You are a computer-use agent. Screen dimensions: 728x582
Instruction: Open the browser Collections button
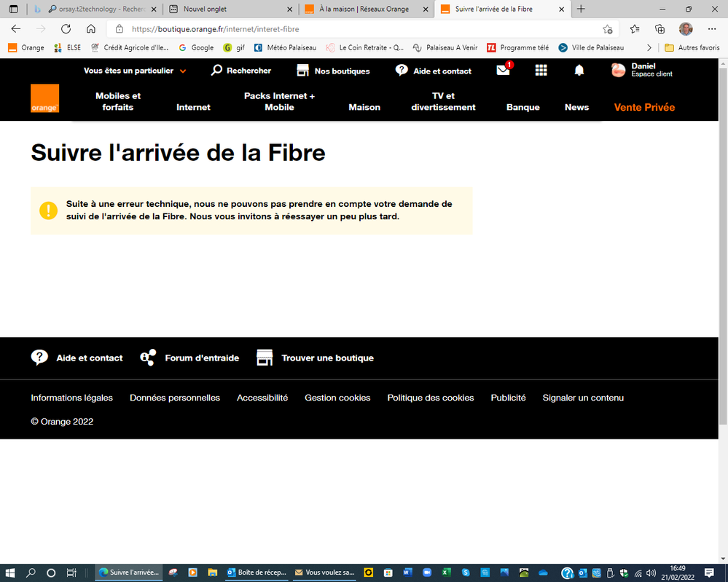tap(659, 29)
